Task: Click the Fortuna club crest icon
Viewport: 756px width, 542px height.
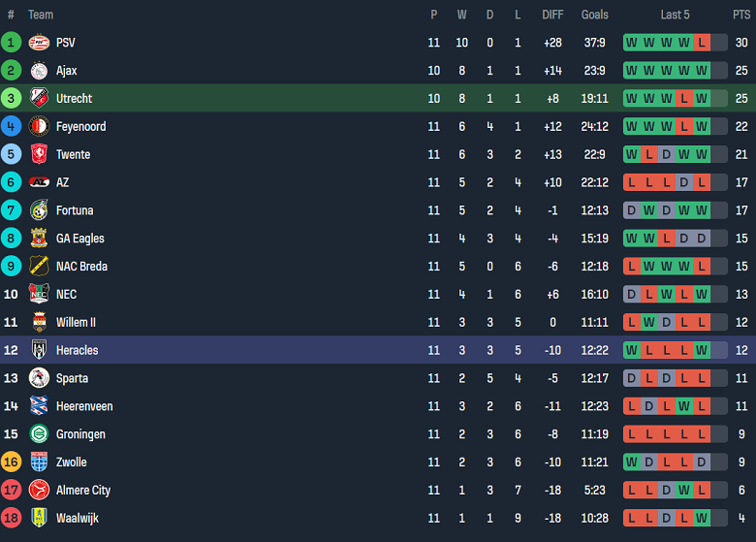Action: click(39, 210)
